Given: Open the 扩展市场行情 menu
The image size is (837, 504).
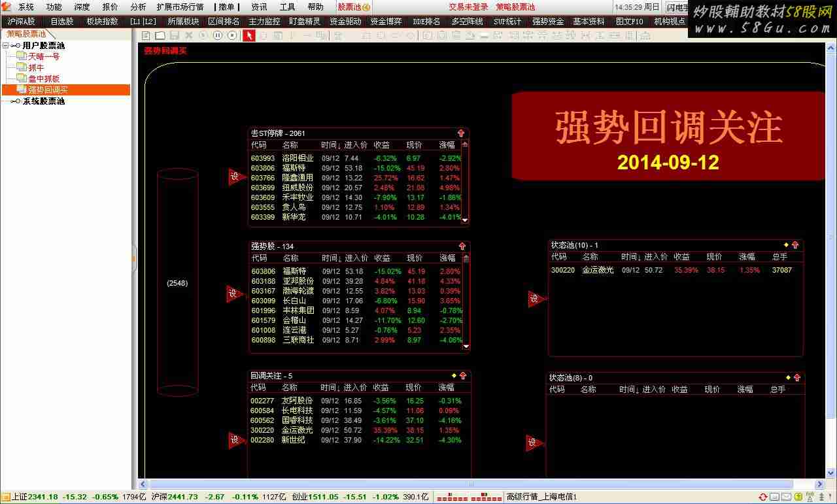Looking at the screenshot, I should pos(180,7).
